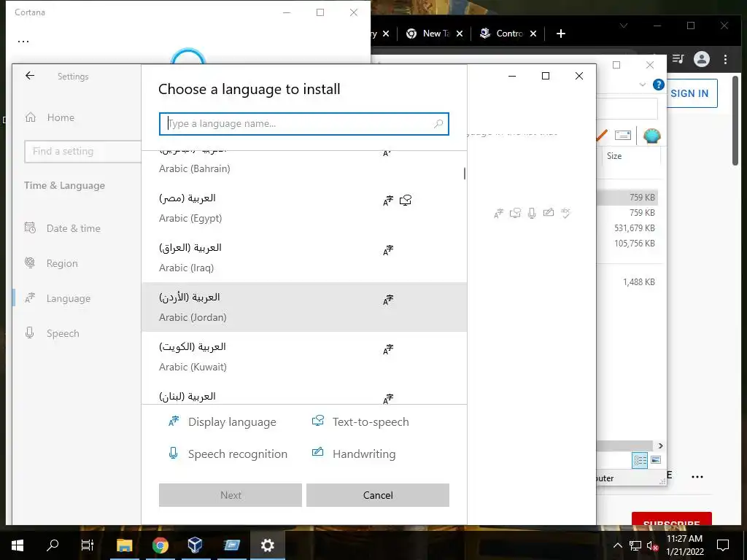Image resolution: width=747 pixels, height=560 pixels.
Task: Open File Explorer from taskbar
Action: (x=124, y=545)
